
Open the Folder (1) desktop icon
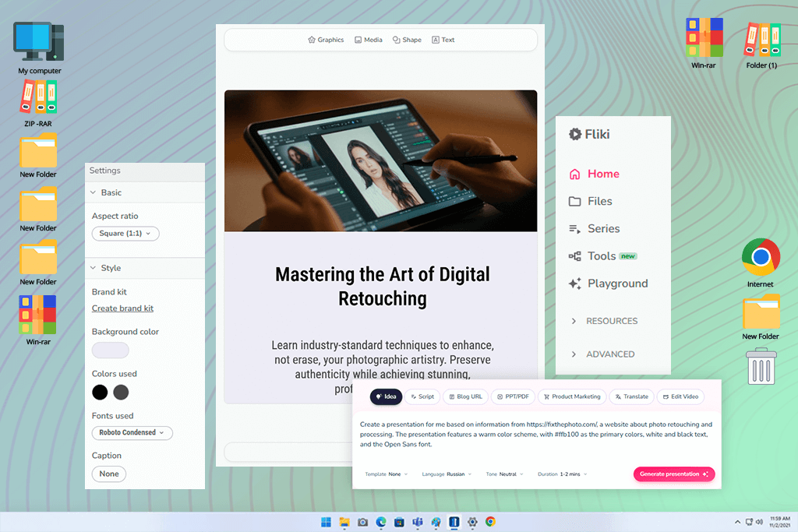click(x=761, y=45)
